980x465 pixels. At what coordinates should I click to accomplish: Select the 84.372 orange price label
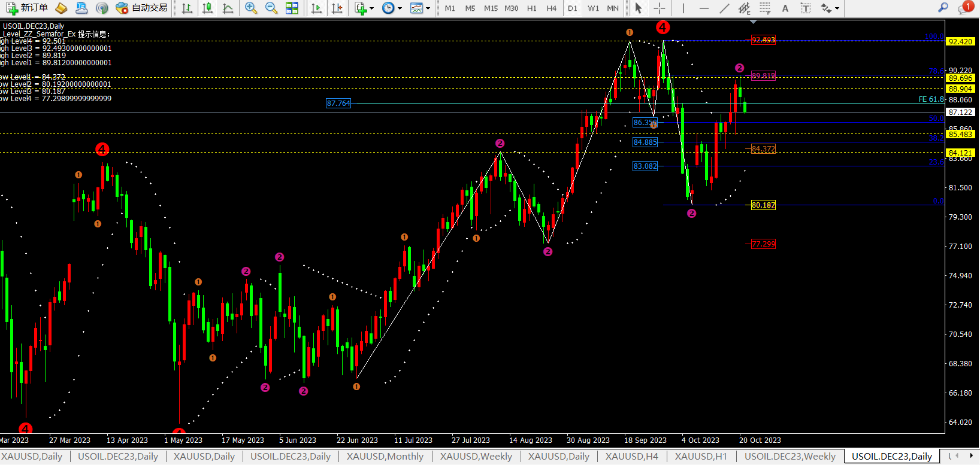(x=763, y=148)
